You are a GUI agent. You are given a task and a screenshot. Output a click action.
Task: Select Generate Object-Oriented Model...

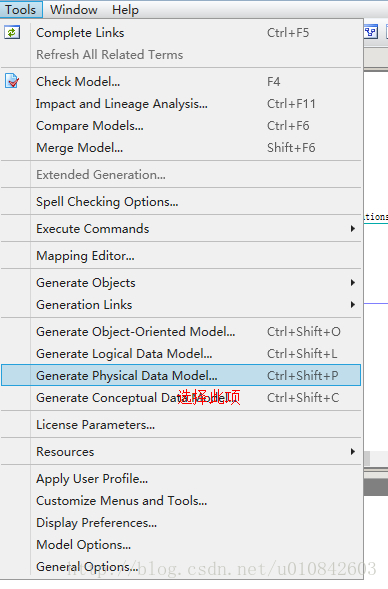pos(181,332)
